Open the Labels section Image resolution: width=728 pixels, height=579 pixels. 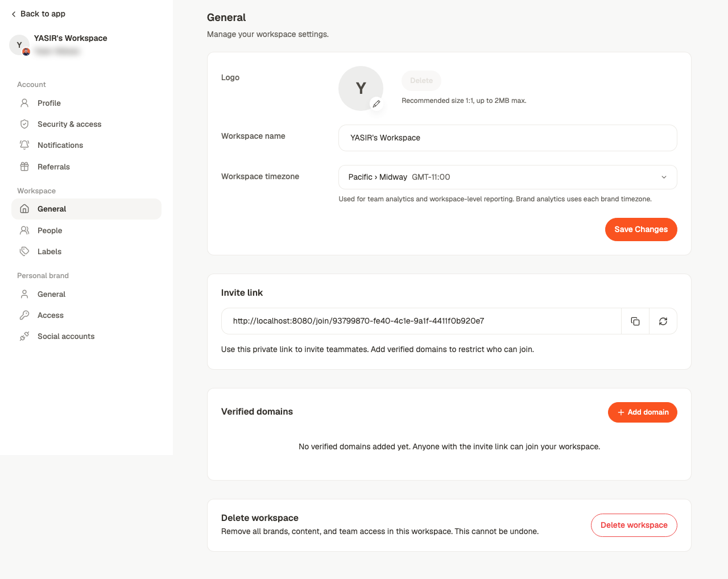point(86,251)
